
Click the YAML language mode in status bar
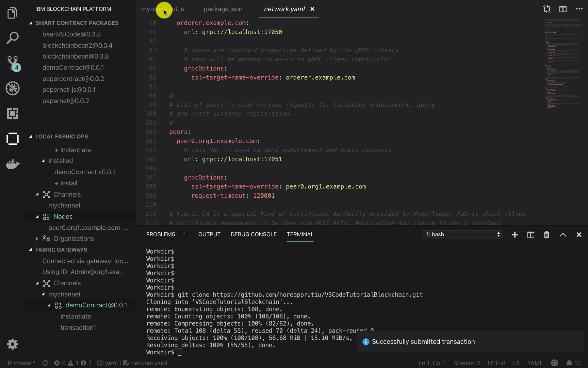click(x=535, y=363)
